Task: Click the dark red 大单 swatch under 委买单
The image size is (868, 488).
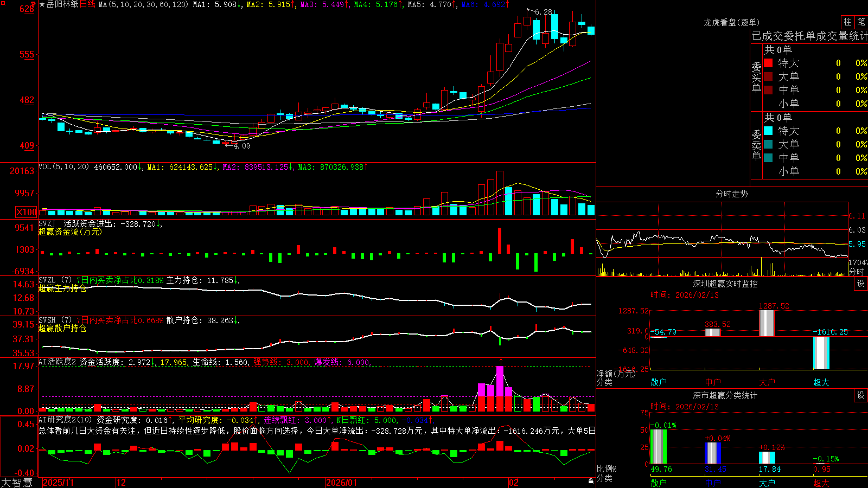Action: (768, 76)
